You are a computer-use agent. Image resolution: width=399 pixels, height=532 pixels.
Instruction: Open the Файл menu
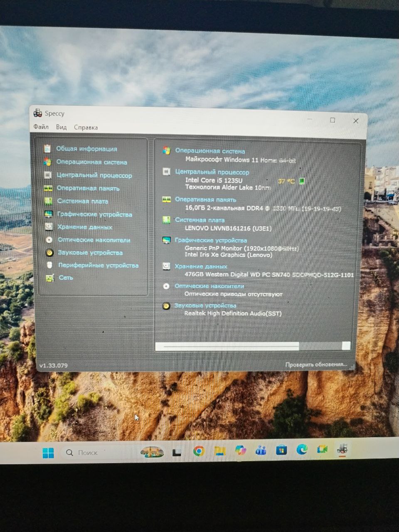[41, 127]
